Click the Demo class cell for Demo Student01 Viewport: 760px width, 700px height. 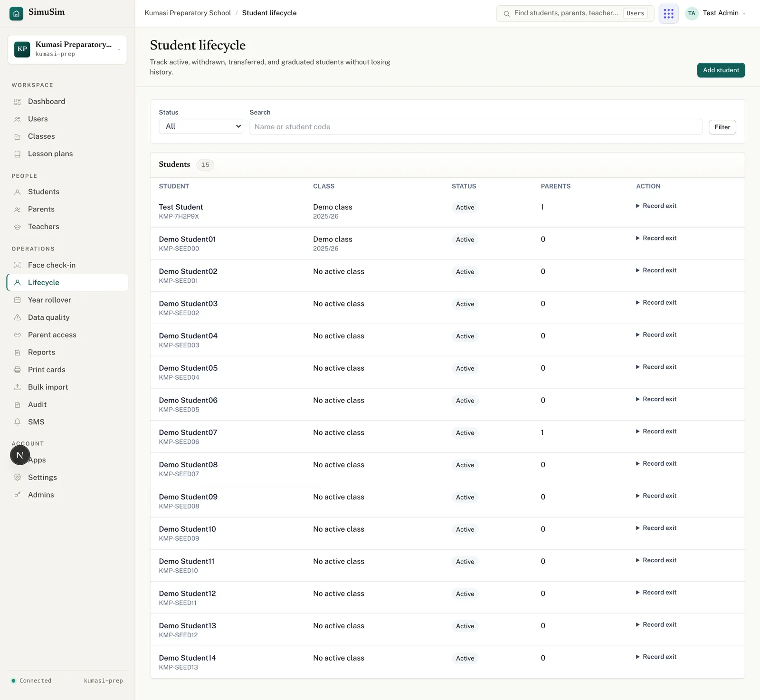coord(332,243)
